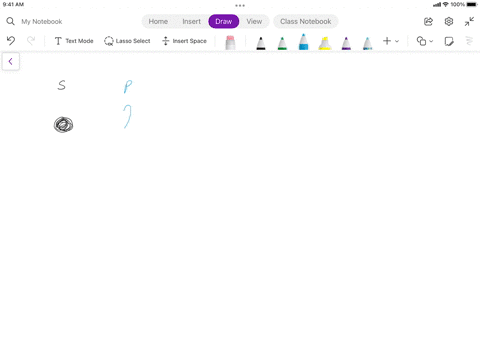Switch to the Home tab
480x360 pixels.
point(158,21)
